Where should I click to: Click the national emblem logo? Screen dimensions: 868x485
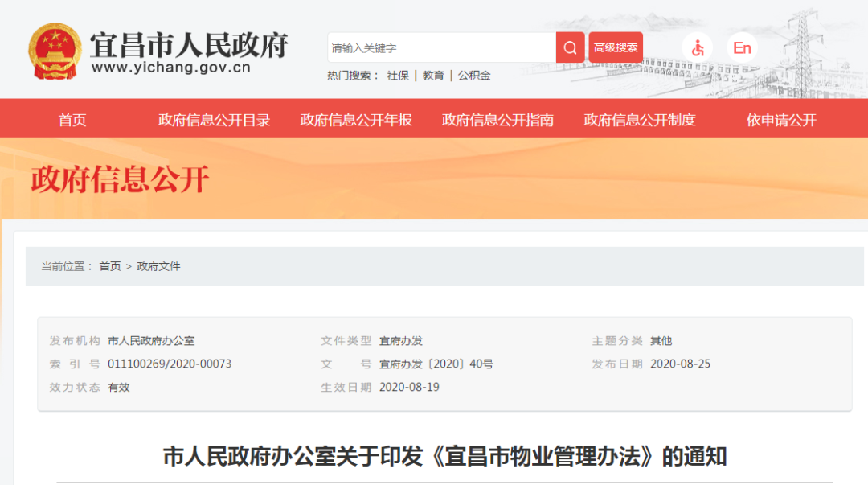pyautogui.click(x=55, y=51)
